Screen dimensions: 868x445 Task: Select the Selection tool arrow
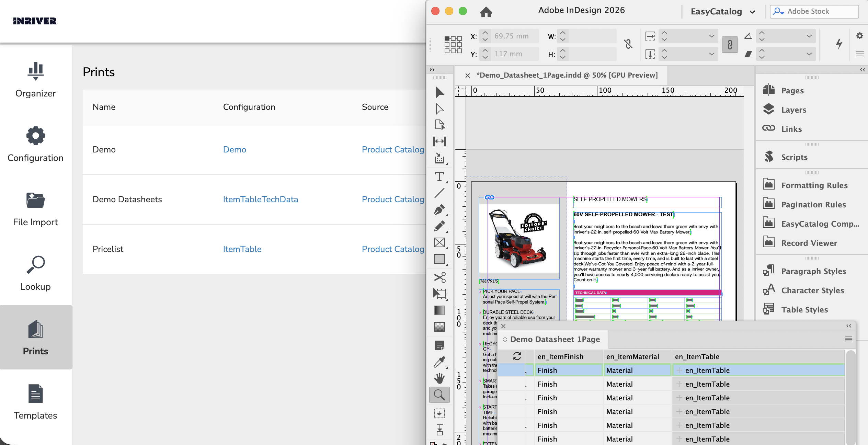[x=439, y=92]
